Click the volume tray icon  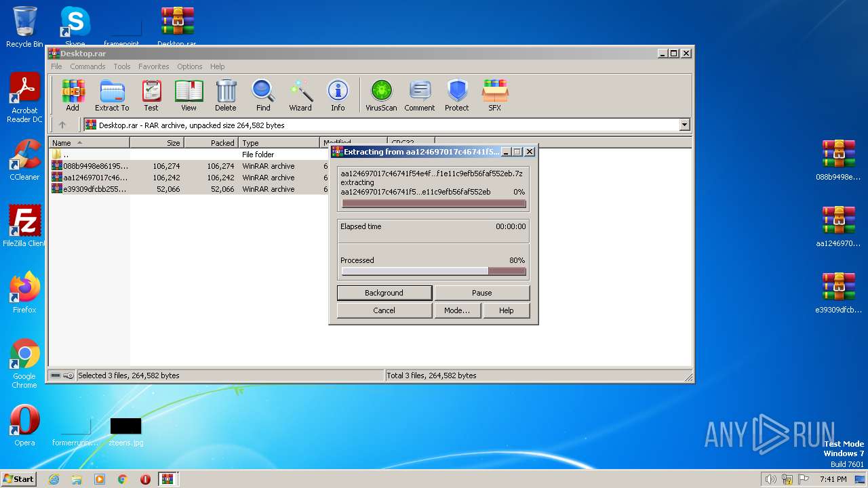coord(770,479)
